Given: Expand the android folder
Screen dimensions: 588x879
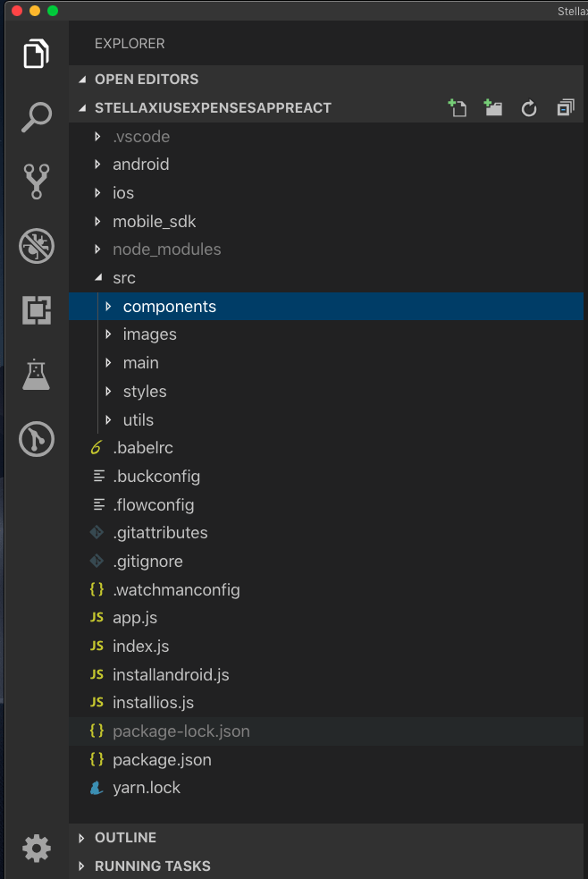Looking at the screenshot, I should tap(326, 165).
